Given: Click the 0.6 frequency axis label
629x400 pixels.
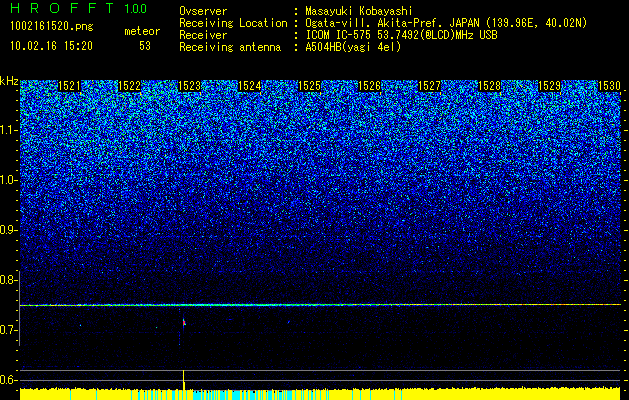Looking at the screenshot, I should click(9, 380).
